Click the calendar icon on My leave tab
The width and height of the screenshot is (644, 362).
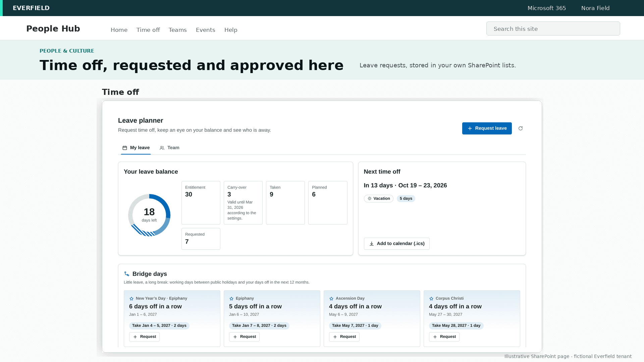125,148
